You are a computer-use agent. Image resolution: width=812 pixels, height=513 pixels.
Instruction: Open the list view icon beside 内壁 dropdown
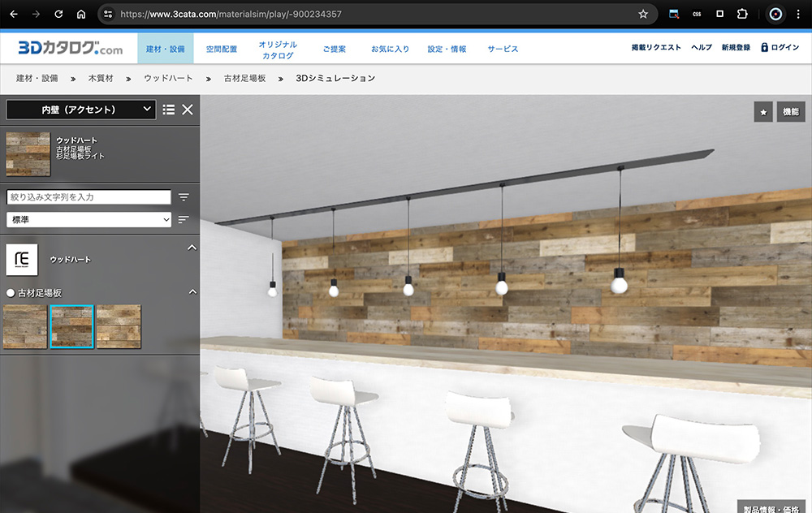169,110
